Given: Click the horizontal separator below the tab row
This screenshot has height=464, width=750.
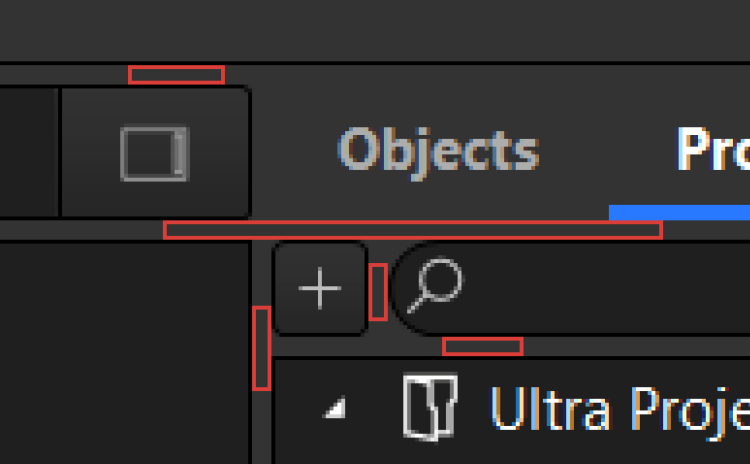Looking at the screenshot, I should [x=412, y=230].
